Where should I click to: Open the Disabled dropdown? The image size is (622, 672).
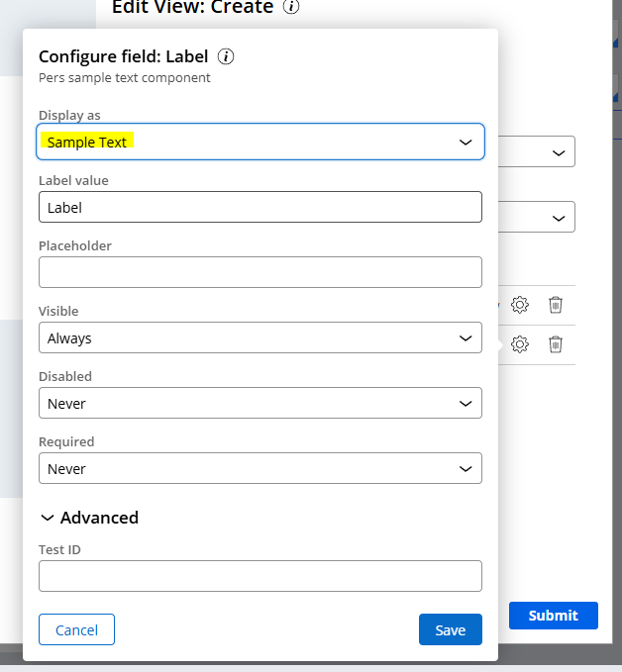[x=259, y=403]
